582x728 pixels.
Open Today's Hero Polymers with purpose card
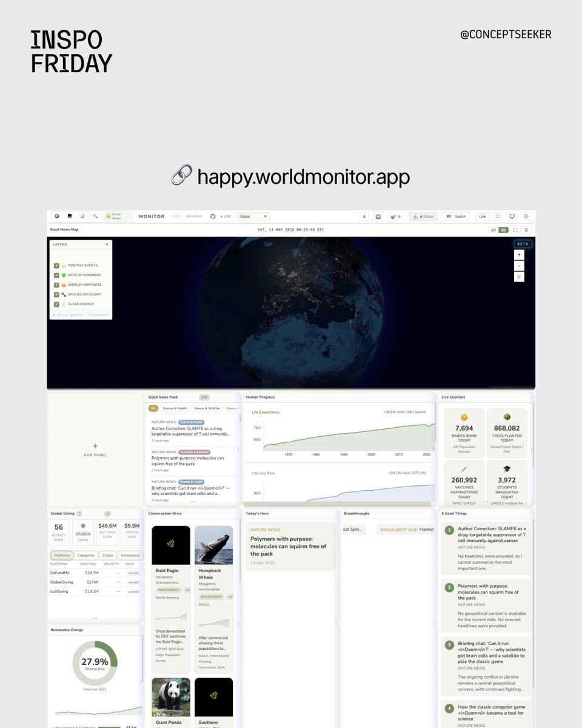290,547
